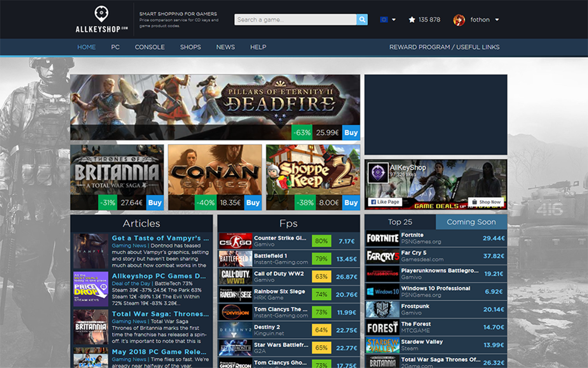Screen dimensions: 588x368
Task: Click the search a game field
Action: [x=295, y=20]
